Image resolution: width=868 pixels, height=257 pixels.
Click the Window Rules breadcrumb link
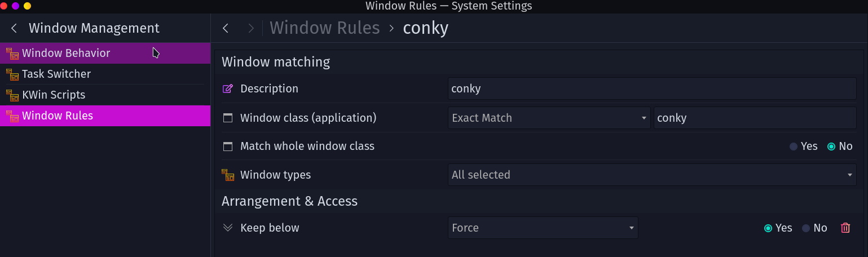click(324, 28)
